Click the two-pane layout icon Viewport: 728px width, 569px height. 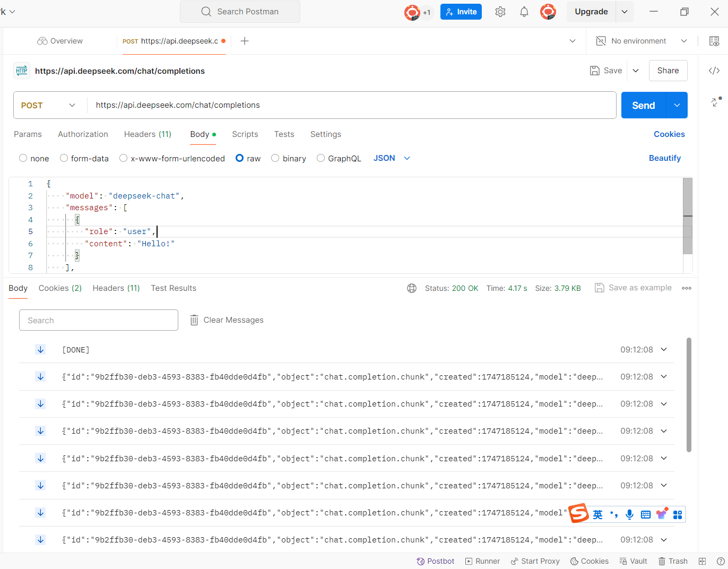[702, 561]
